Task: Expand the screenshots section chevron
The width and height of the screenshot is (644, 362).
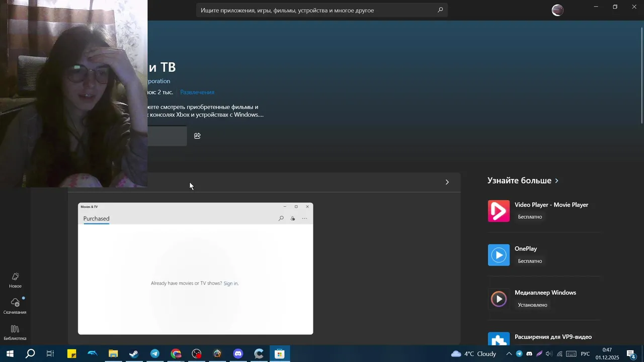Action: coord(447,182)
